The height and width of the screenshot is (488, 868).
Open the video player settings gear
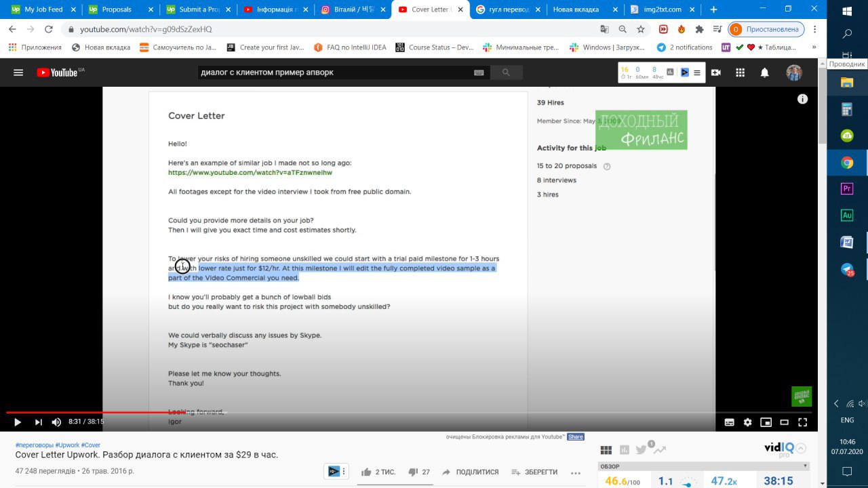pos(747,422)
